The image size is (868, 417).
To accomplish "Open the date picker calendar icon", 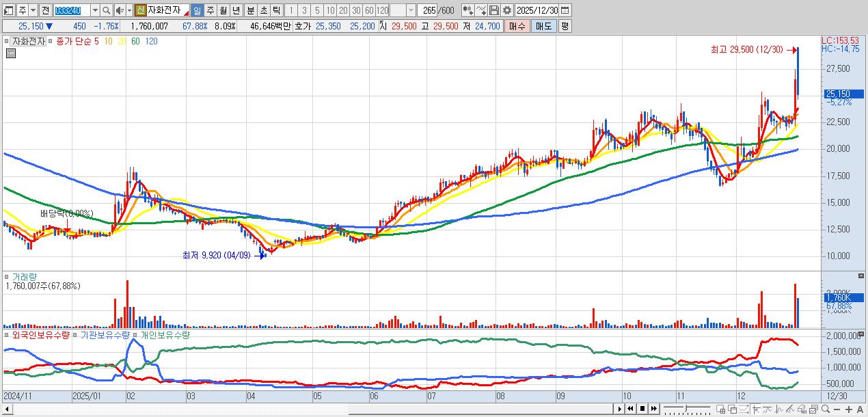I will coord(565,10).
